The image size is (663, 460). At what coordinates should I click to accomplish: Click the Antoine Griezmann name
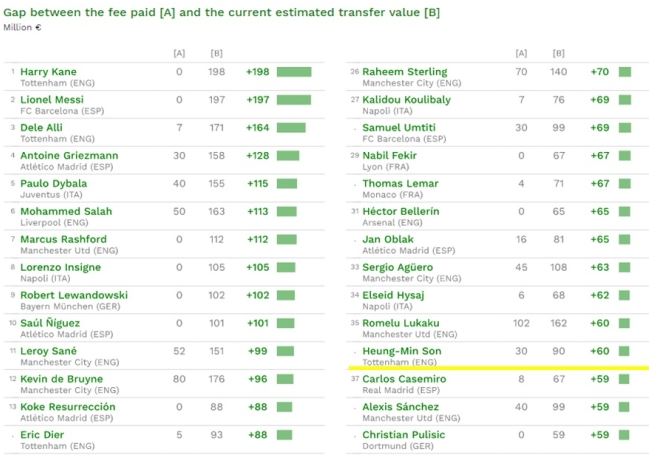(x=68, y=156)
